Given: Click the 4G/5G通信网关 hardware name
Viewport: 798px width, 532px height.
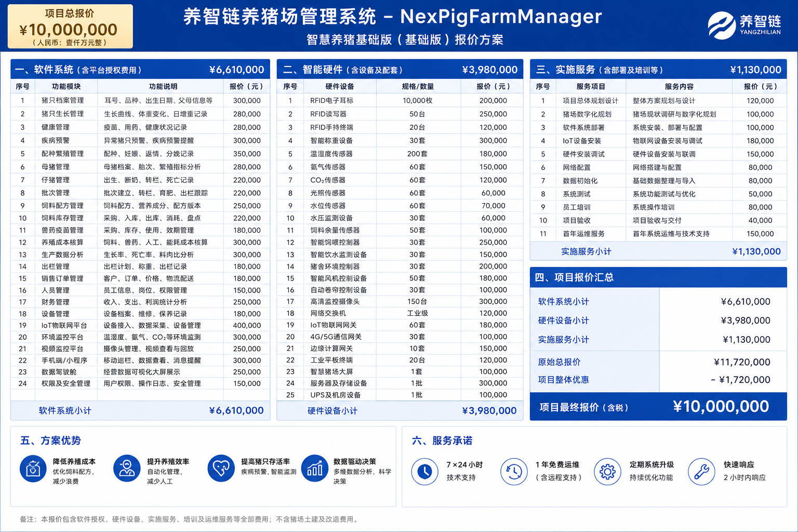Looking at the screenshot, I should point(336,337).
